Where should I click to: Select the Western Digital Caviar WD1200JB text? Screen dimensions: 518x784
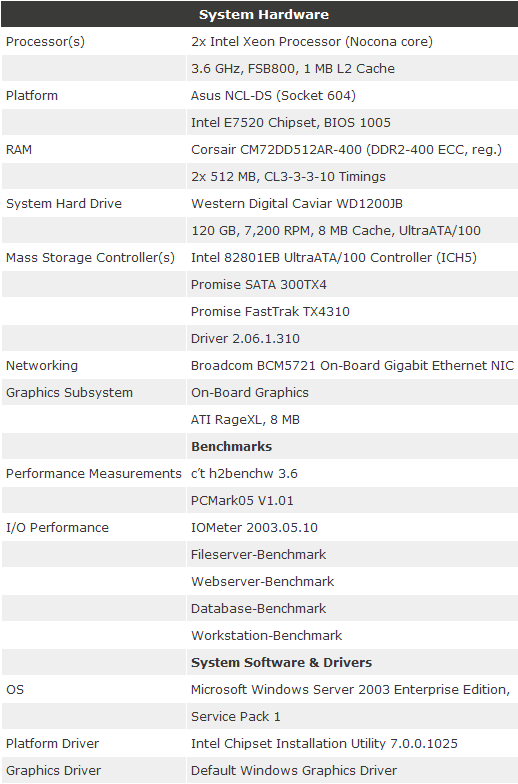click(297, 204)
